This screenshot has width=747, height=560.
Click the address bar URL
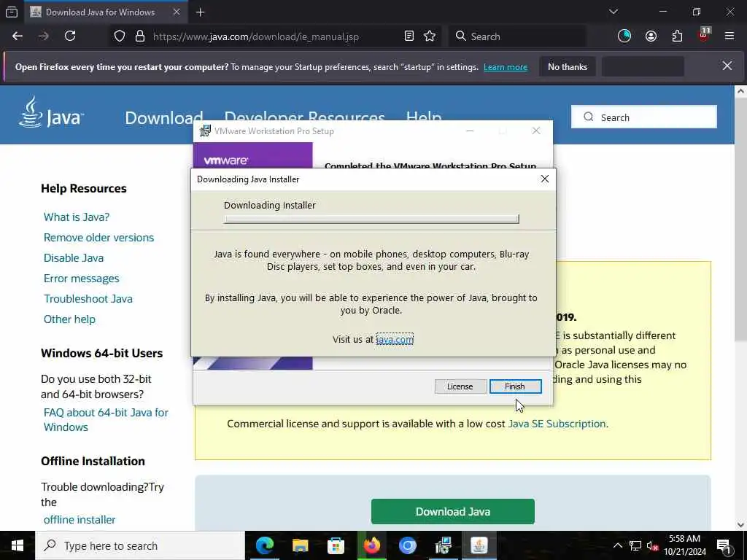click(x=256, y=36)
